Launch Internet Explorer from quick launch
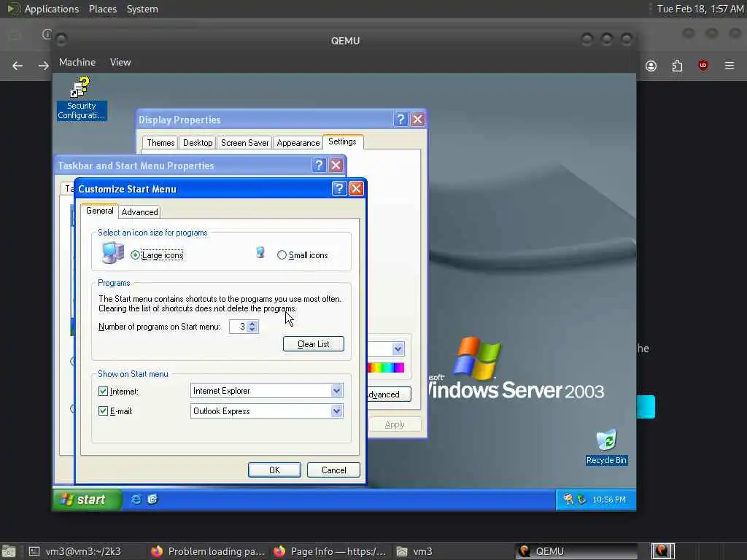Viewport: 747px width, 560px height. pyautogui.click(x=136, y=499)
